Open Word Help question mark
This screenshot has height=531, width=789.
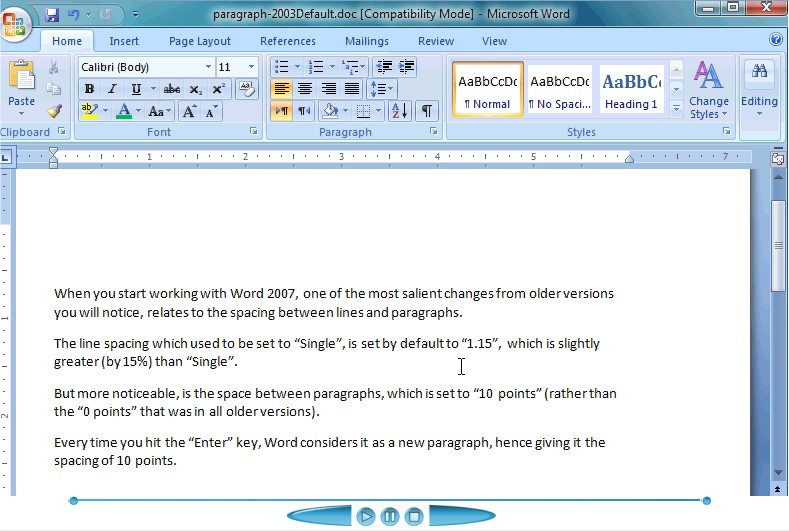pos(776,39)
